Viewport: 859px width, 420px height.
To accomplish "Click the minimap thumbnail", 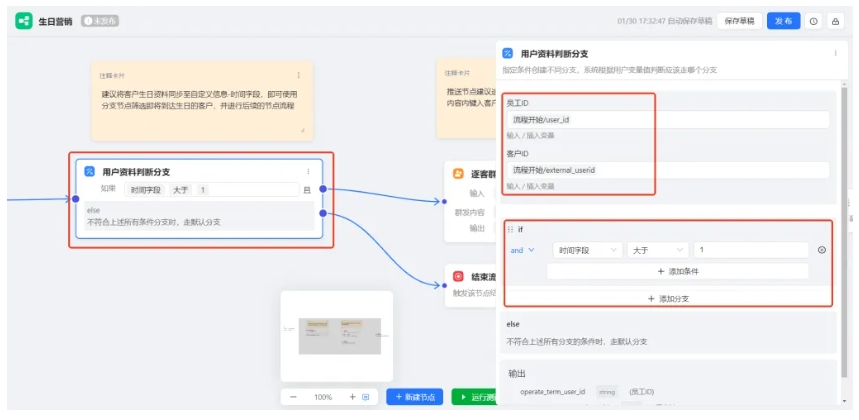I will (x=337, y=336).
